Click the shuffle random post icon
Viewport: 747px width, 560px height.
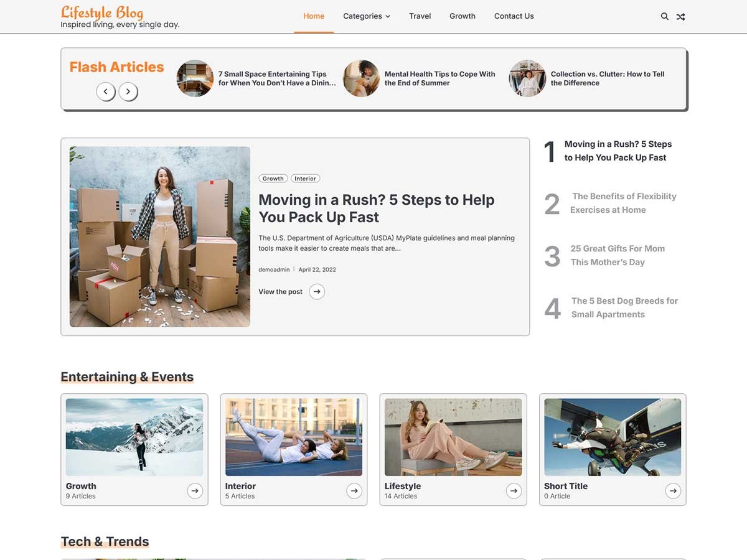pyautogui.click(x=680, y=16)
